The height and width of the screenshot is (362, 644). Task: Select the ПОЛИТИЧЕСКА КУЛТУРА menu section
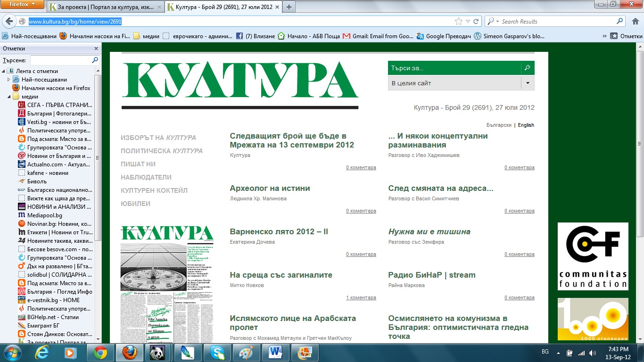tap(161, 151)
